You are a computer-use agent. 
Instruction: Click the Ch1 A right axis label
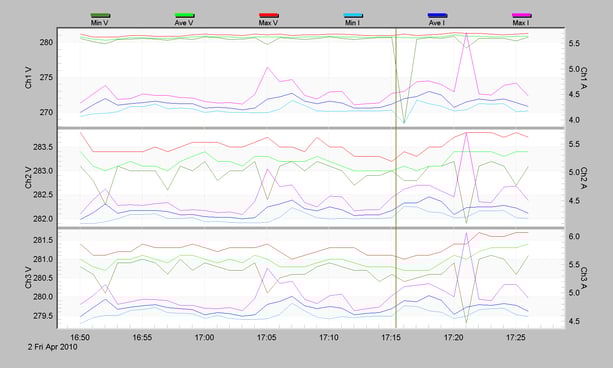coord(584,78)
